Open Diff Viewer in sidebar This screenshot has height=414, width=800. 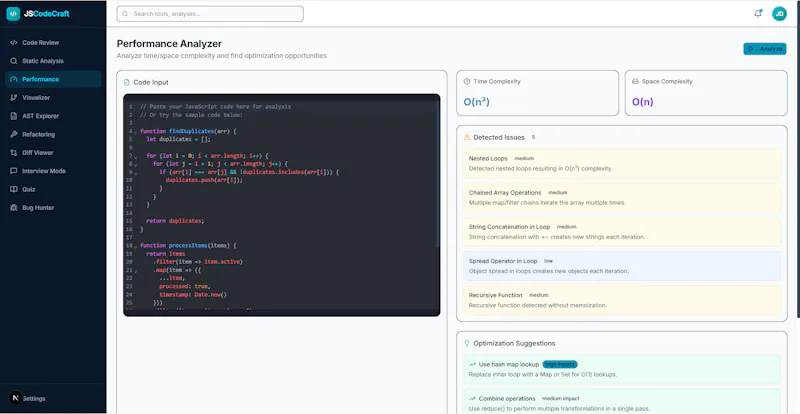coord(53,153)
